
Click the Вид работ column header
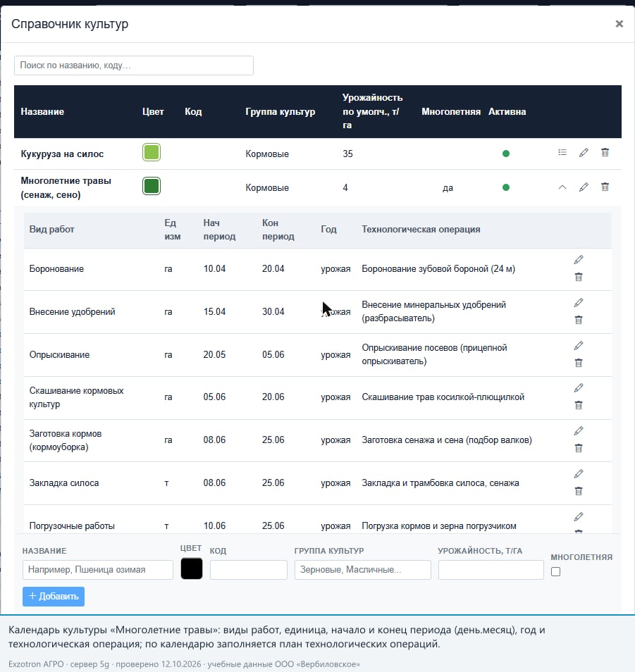click(52, 230)
